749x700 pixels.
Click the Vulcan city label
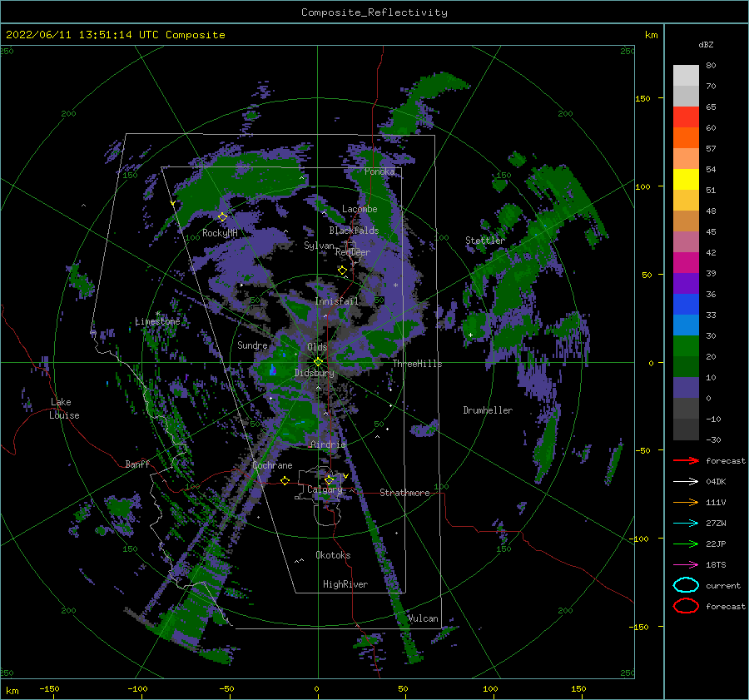[423, 618]
